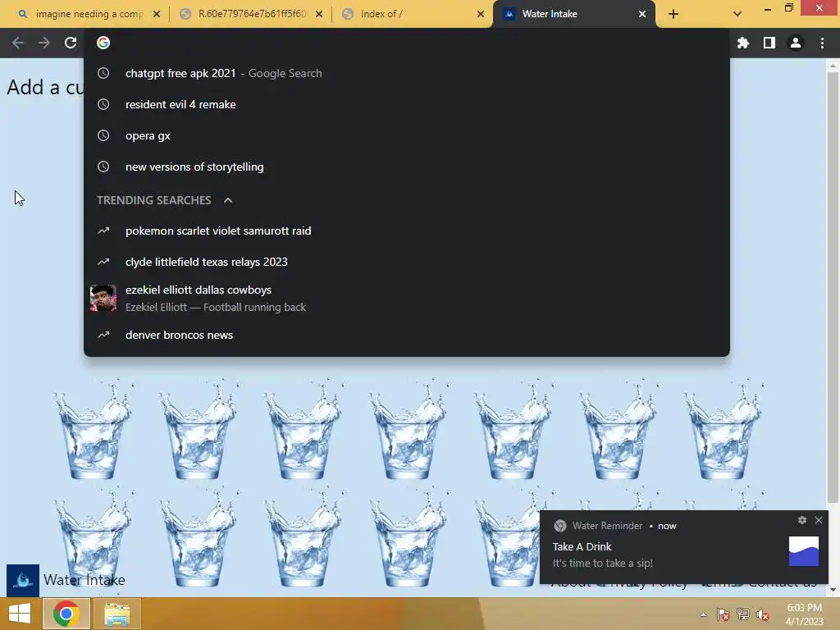This screenshot has height=630, width=840.
Task: Click the Ezekiel Elliott thumbnail photo
Action: click(103, 299)
